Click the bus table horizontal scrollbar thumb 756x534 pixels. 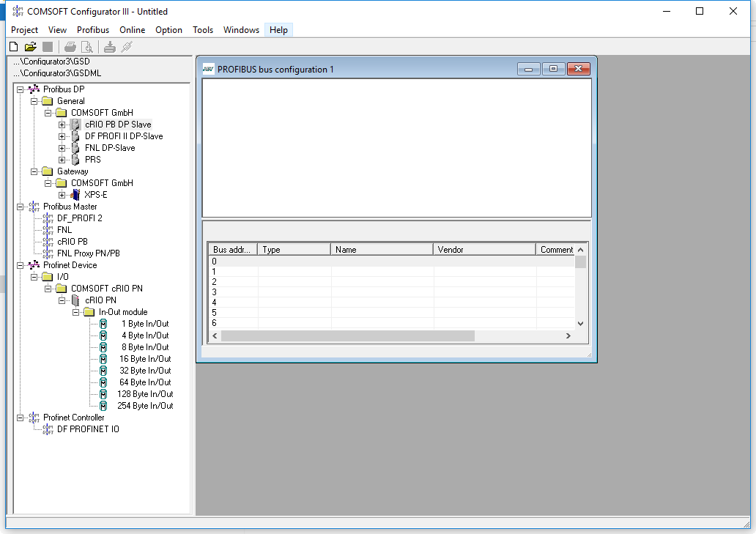coord(348,336)
